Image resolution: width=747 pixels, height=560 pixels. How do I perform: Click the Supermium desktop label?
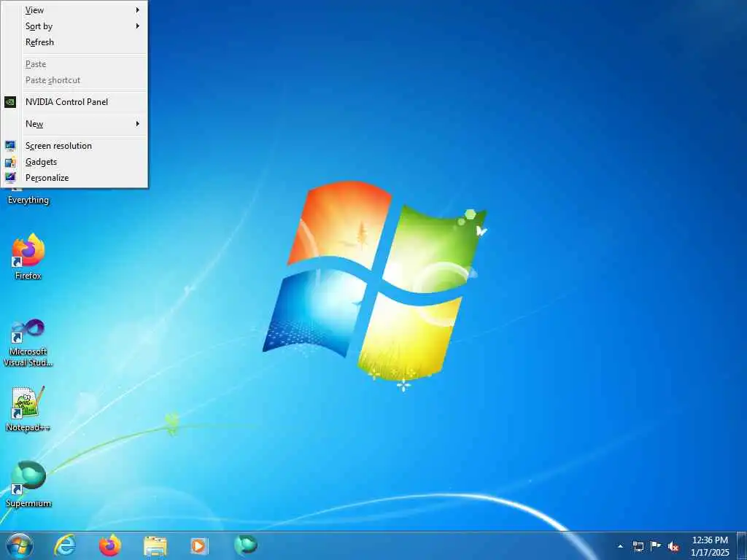pos(28,503)
